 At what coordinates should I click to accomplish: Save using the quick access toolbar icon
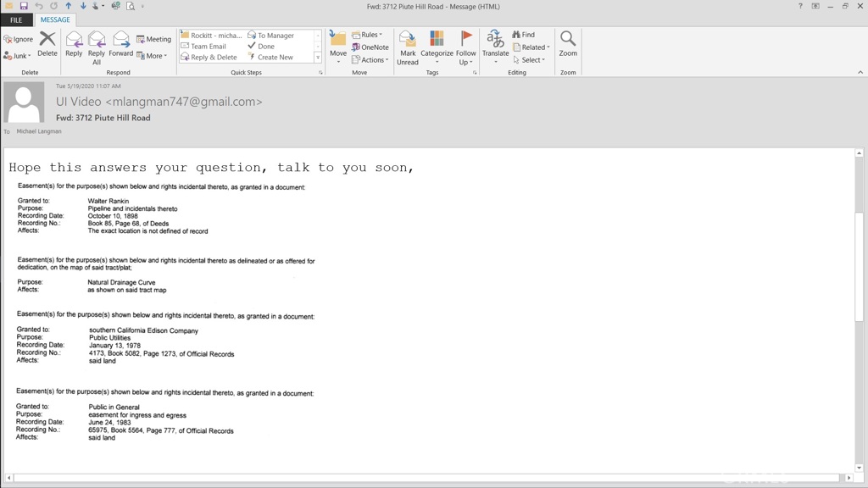(24, 6)
